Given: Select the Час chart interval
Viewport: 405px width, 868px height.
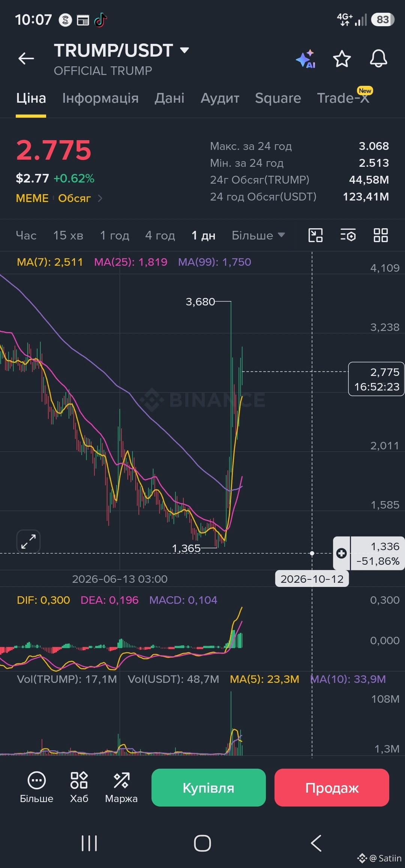Looking at the screenshot, I should 26,235.
